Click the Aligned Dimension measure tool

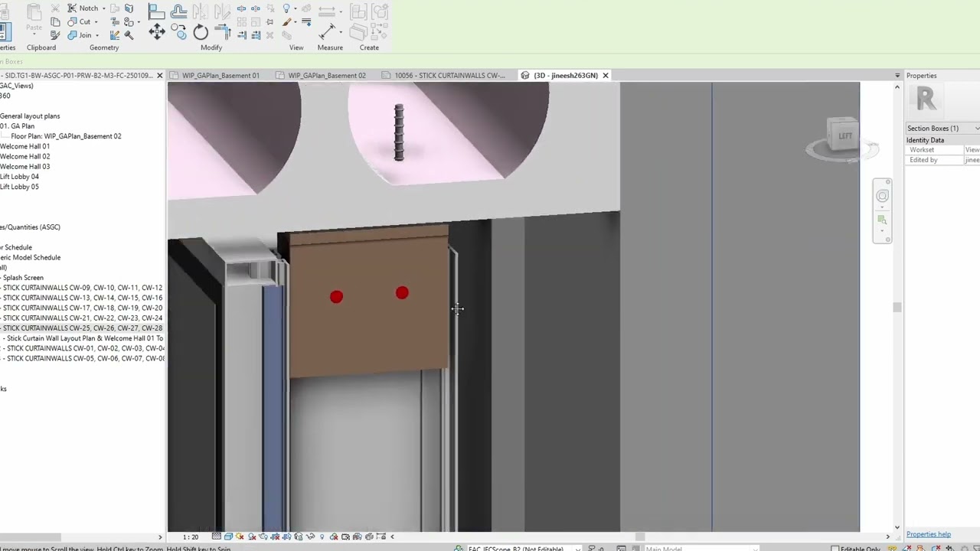point(327,31)
